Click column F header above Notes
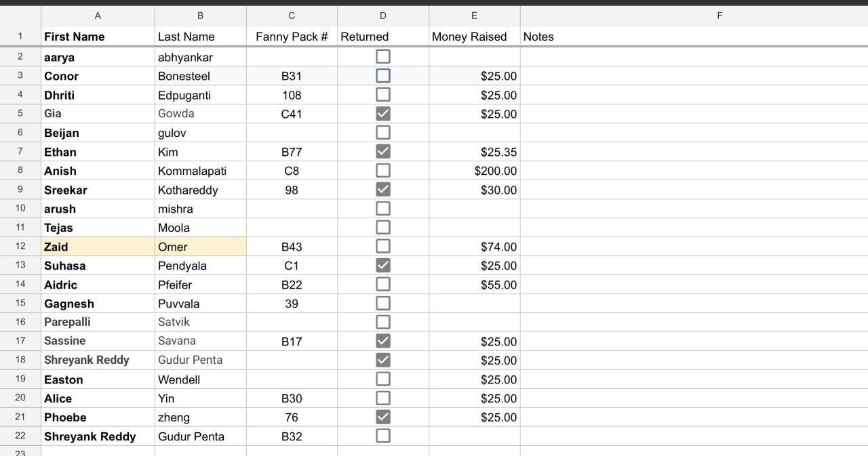 pos(719,16)
